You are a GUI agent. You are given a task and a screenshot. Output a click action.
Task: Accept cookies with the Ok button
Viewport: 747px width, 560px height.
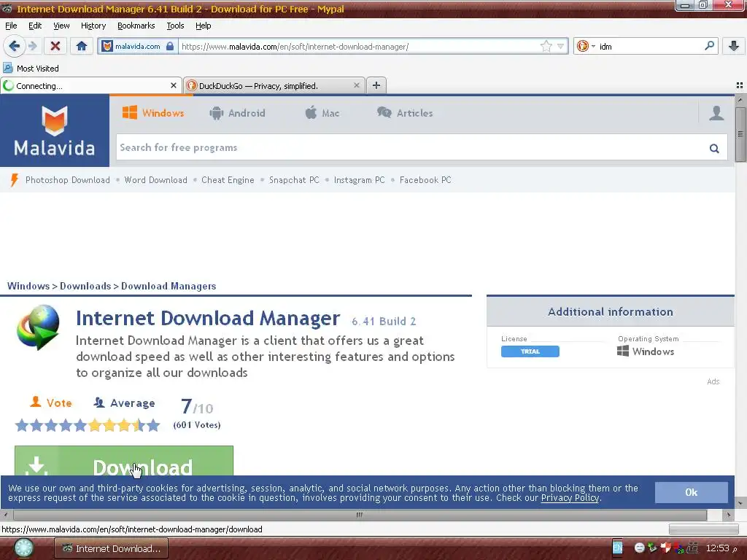692,492
